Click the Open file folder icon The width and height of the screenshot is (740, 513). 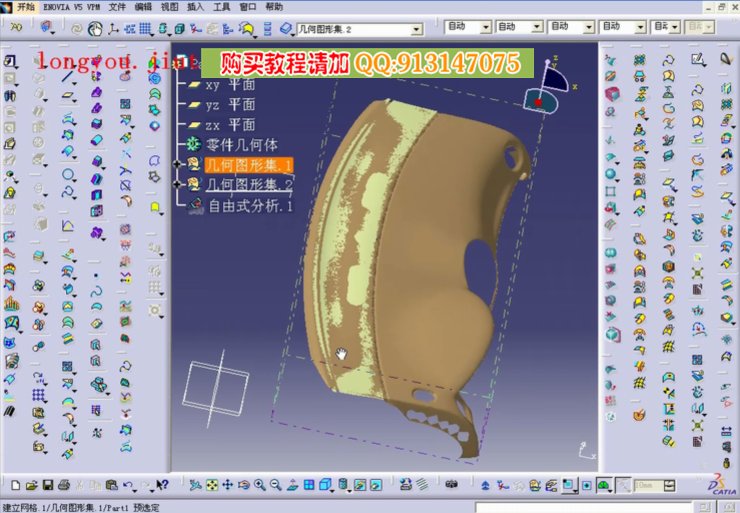point(30,485)
